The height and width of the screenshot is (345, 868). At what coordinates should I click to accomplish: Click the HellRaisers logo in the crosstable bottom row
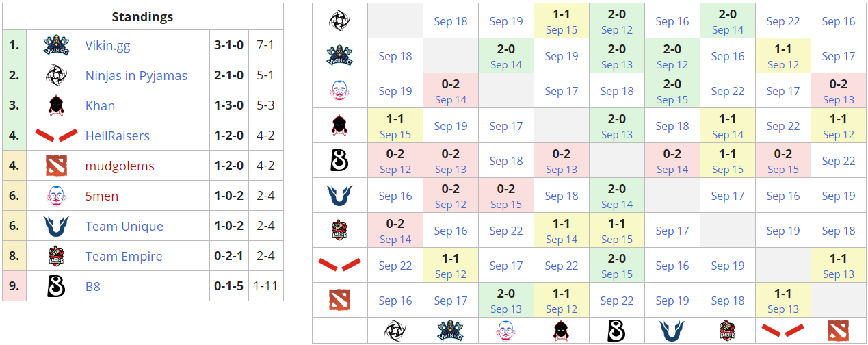(783, 331)
